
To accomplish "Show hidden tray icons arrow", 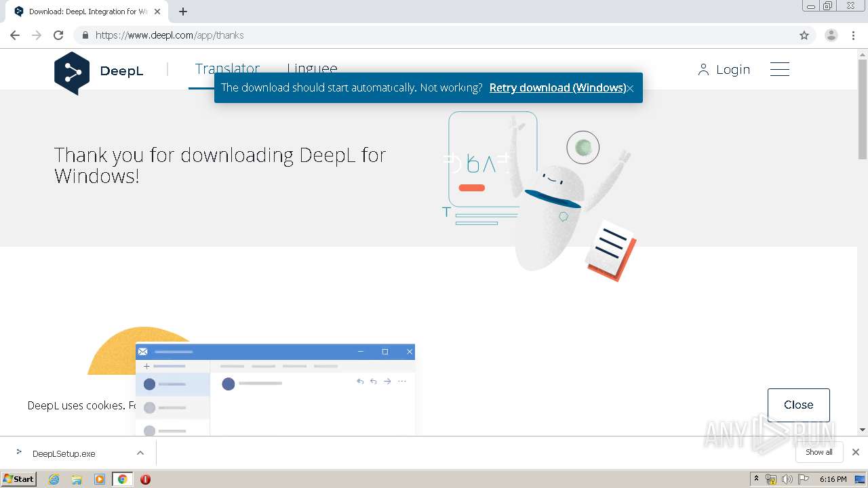I will [x=757, y=479].
